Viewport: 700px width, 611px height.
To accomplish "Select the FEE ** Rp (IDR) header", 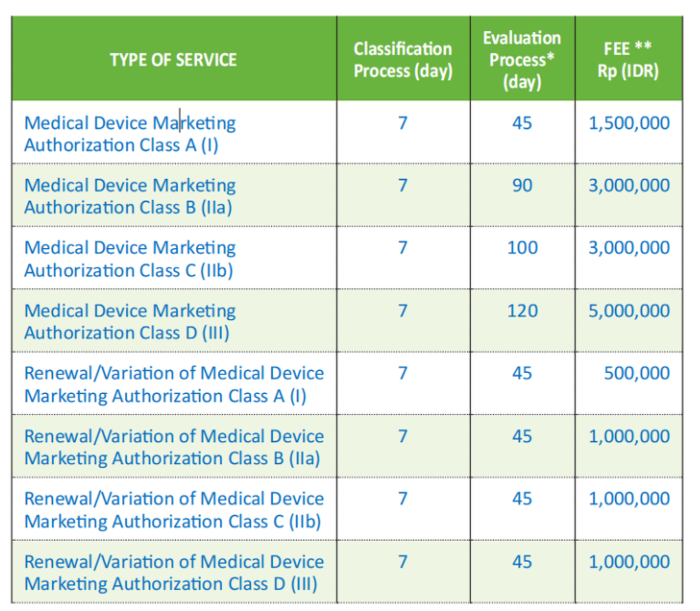I will click(628, 60).
